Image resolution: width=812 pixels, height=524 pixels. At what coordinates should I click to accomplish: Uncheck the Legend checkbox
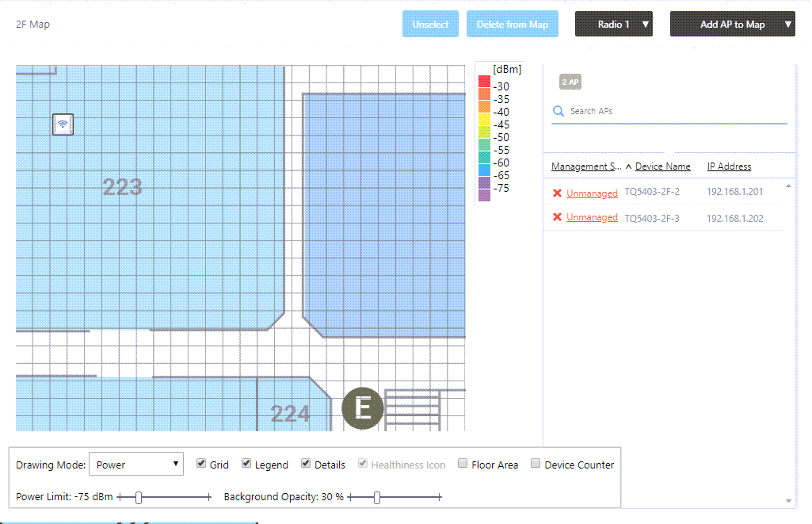(246, 465)
